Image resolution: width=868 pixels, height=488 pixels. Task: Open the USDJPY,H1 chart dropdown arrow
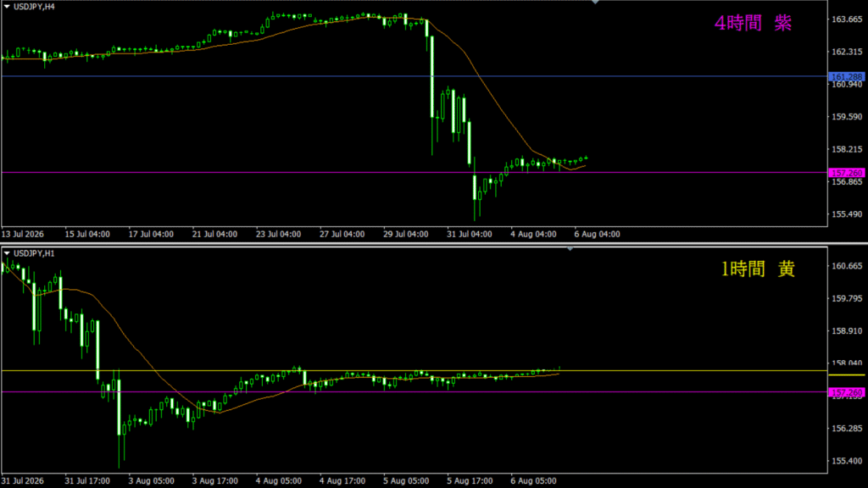7,253
